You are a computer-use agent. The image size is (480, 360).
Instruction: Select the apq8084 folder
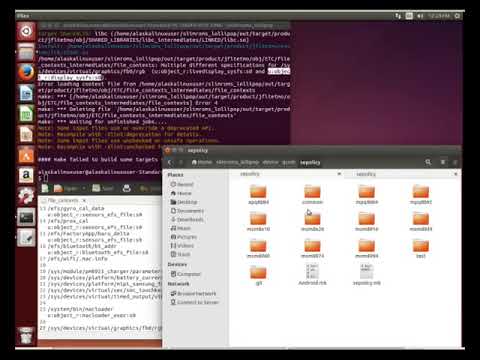point(258,194)
